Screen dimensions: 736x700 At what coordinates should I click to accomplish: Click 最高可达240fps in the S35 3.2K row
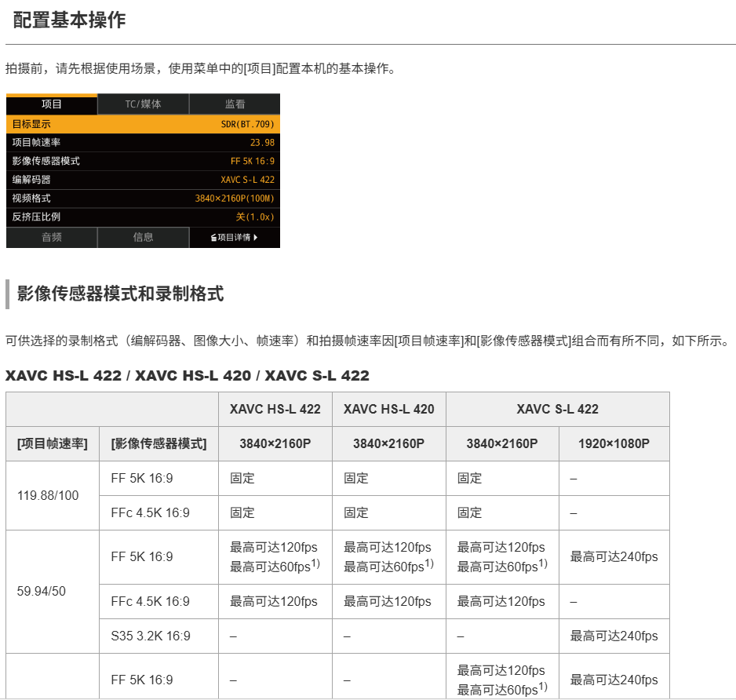(614, 636)
